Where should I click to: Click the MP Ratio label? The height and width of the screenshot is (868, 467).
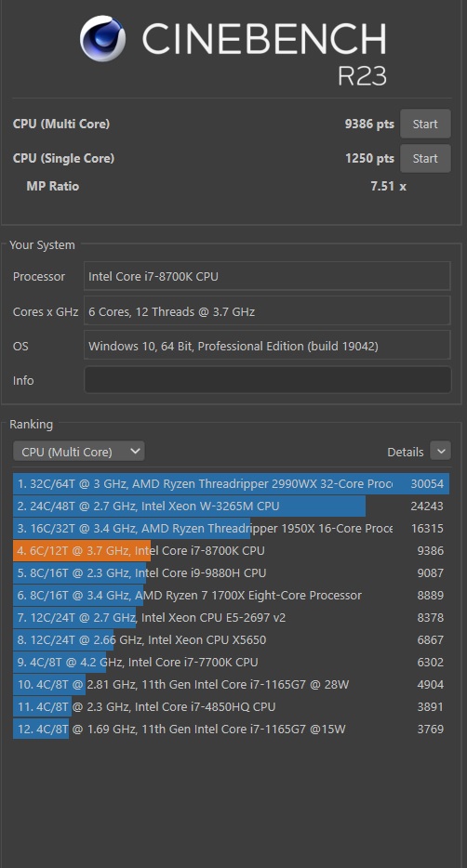click(x=53, y=186)
